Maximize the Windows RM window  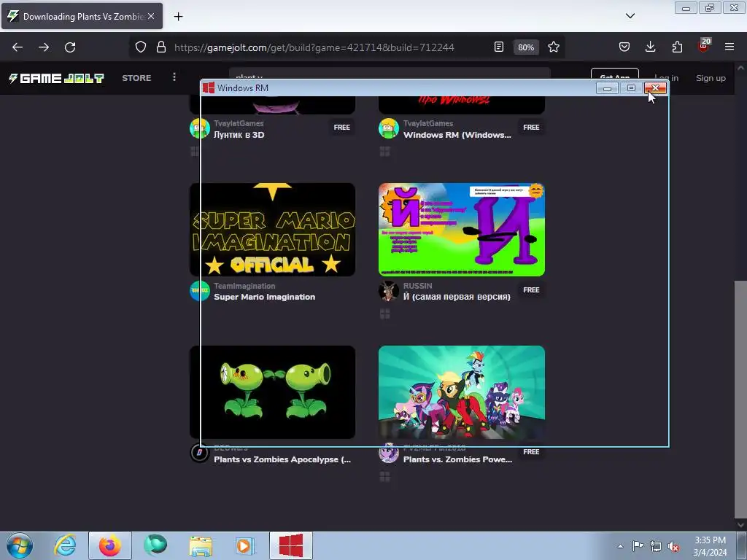pyautogui.click(x=631, y=88)
